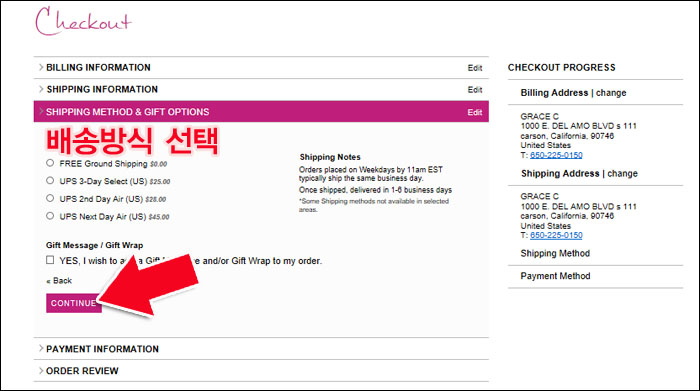The image size is (700, 391).
Task: Select FREE Ground Shipping radio option
Action: point(50,163)
